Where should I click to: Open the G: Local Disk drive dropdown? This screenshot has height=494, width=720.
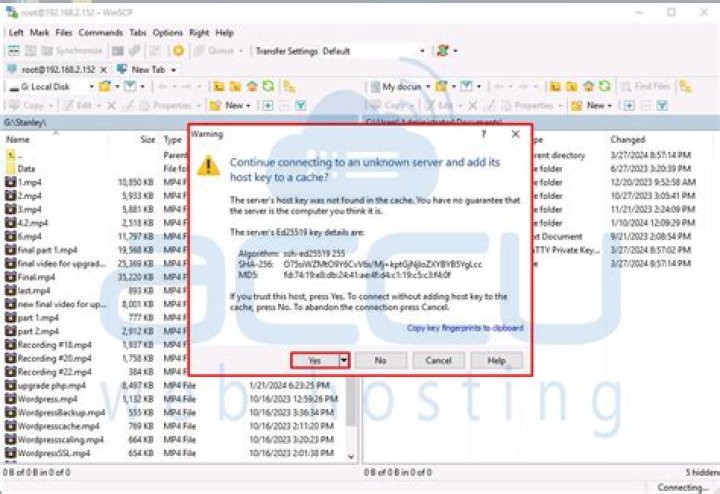[91, 86]
